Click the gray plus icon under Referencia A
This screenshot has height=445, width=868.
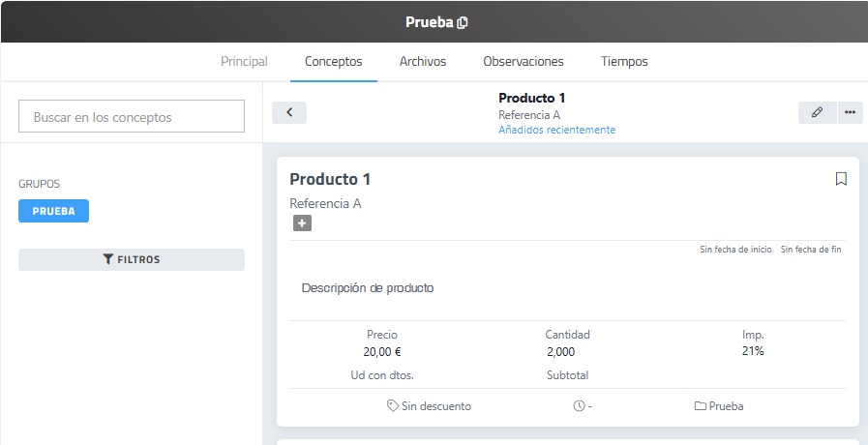(x=302, y=223)
